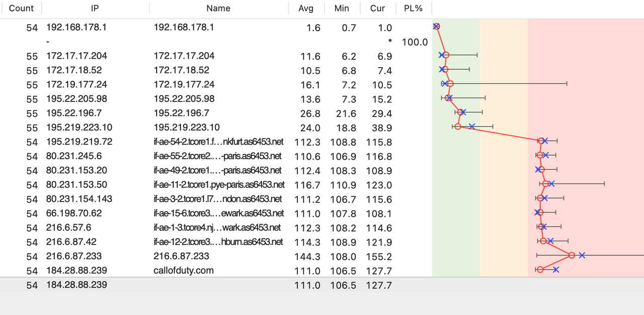Select IP 172.17.18.52 in the table
The width and height of the screenshot is (644, 315).
pyautogui.click(x=74, y=70)
